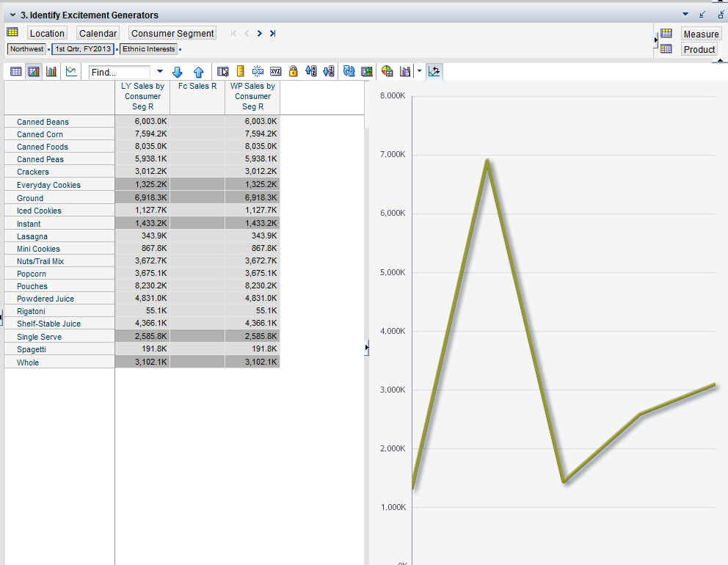The image size is (728, 565).
Task: Click the column-axis grid icon beside Measure
Action: (666, 34)
